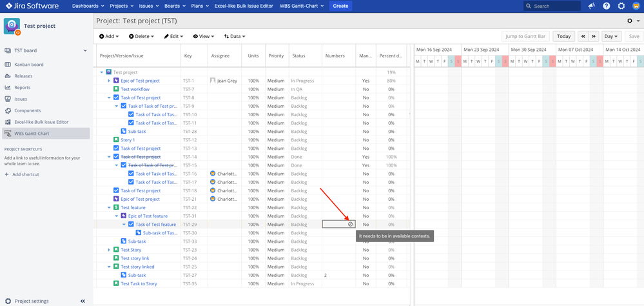
Task: Click task checkbox icon of TST-9 row
Action: click(x=124, y=106)
